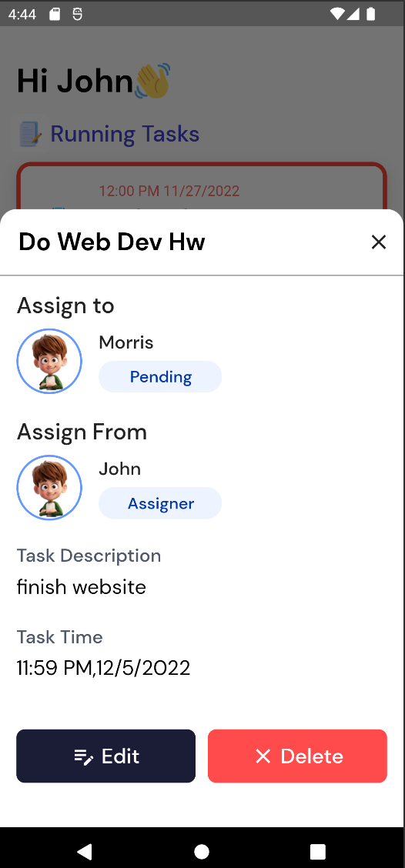Tap the pencil icon on the Edit button
This screenshot has height=868, width=405.
(84, 756)
